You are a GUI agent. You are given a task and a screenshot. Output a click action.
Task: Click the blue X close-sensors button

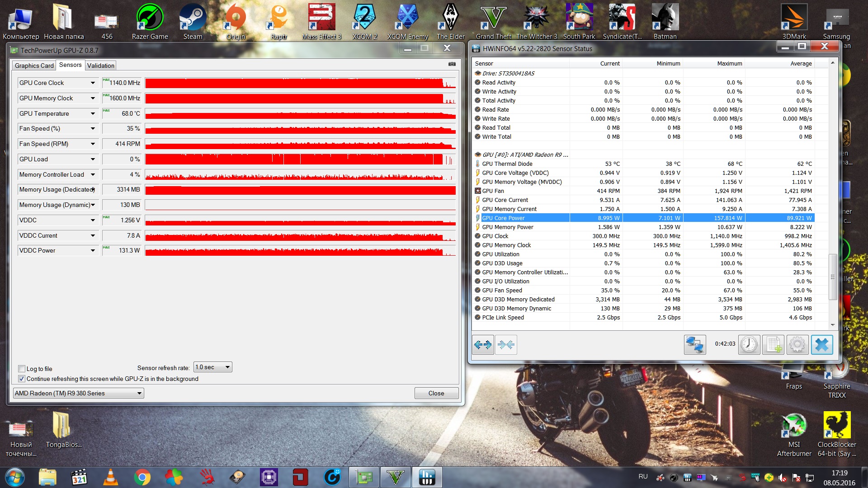coord(821,345)
